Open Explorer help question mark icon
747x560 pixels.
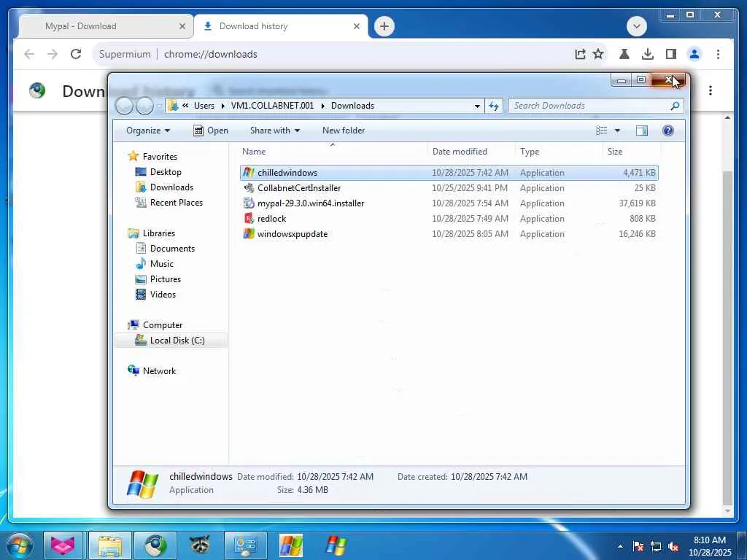(x=668, y=131)
